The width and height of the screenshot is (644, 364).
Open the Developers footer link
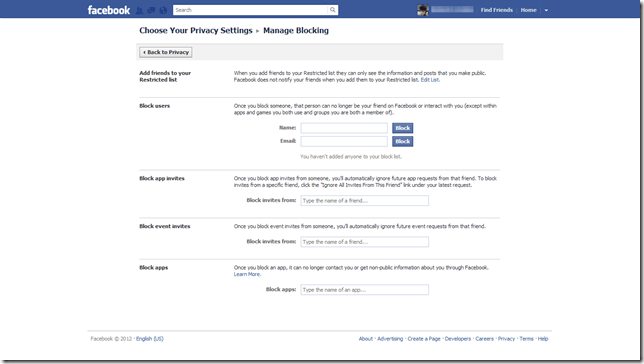click(x=458, y=339)
